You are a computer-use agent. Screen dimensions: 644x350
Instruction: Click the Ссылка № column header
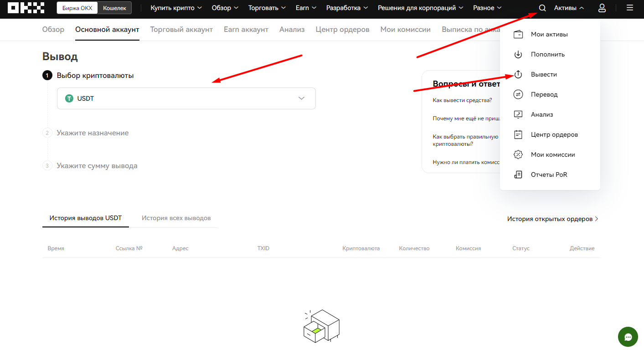(129, 248)
